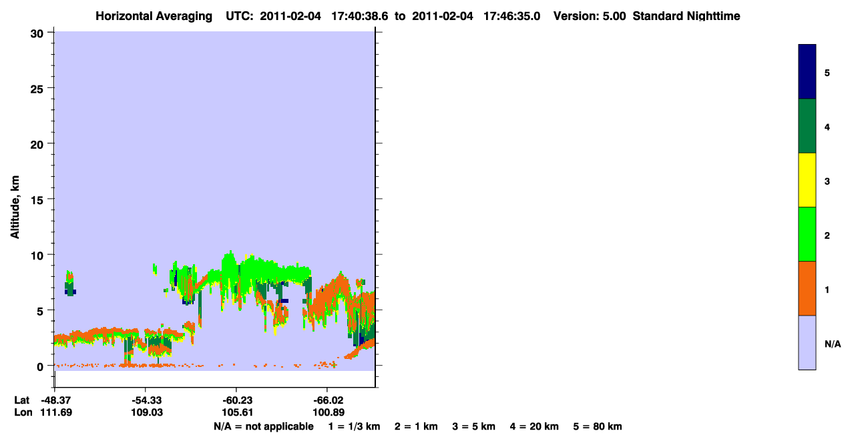Click the '2 = 1 km' legend text
Screen dimensions: 868x445
point(416,426)
